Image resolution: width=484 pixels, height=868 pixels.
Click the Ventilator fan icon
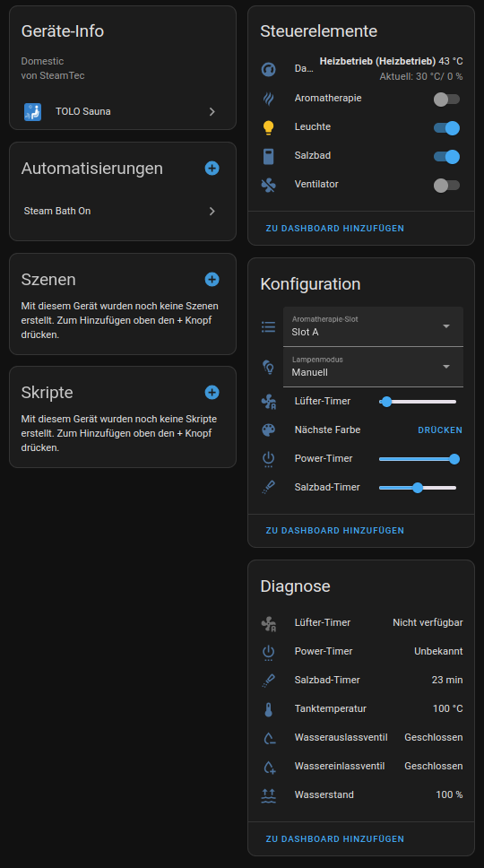click(x=268, y=185)
